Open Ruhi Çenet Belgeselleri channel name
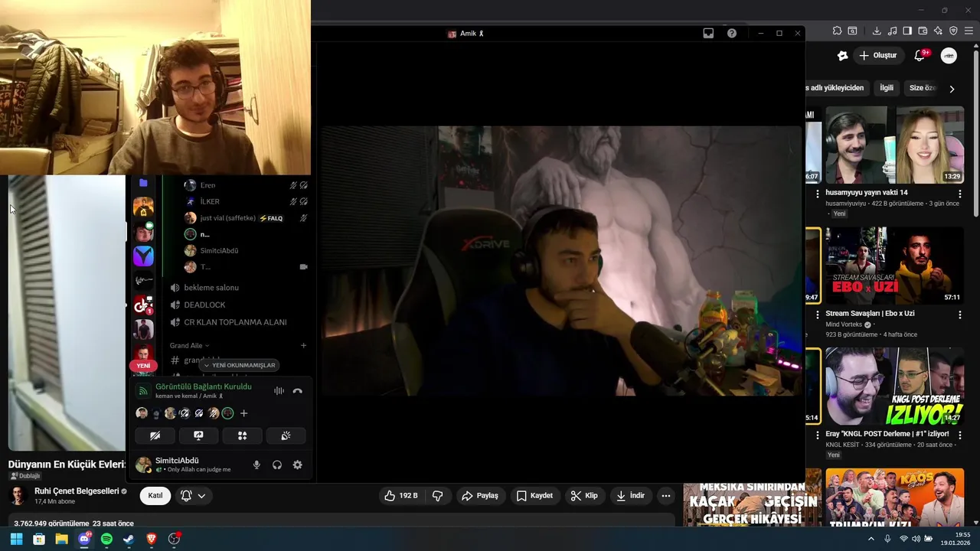This screenshot has height=551, width=980. point(77,491)
